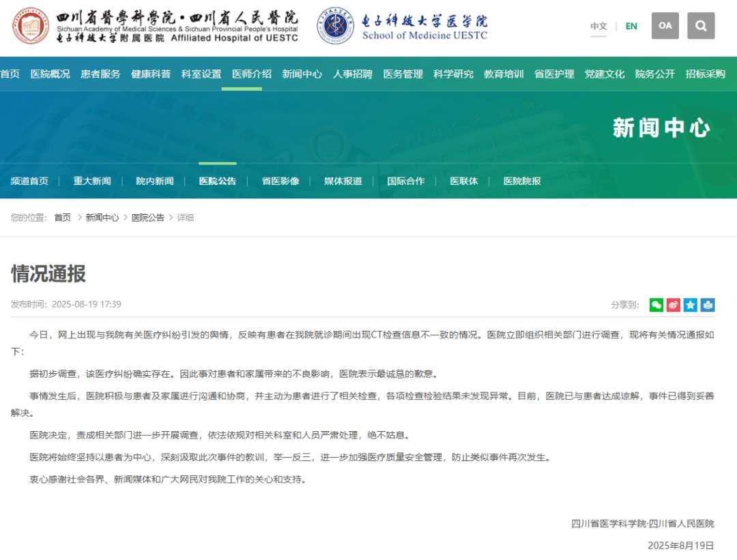Switch language to EN
This screenshot has width=737, height=560.
631,27
